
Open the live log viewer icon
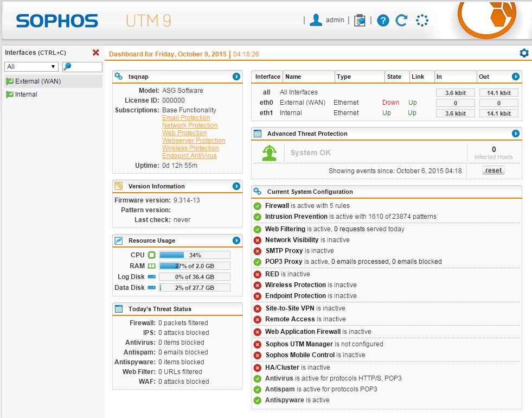pyautogui.click(x=360, y=21)
